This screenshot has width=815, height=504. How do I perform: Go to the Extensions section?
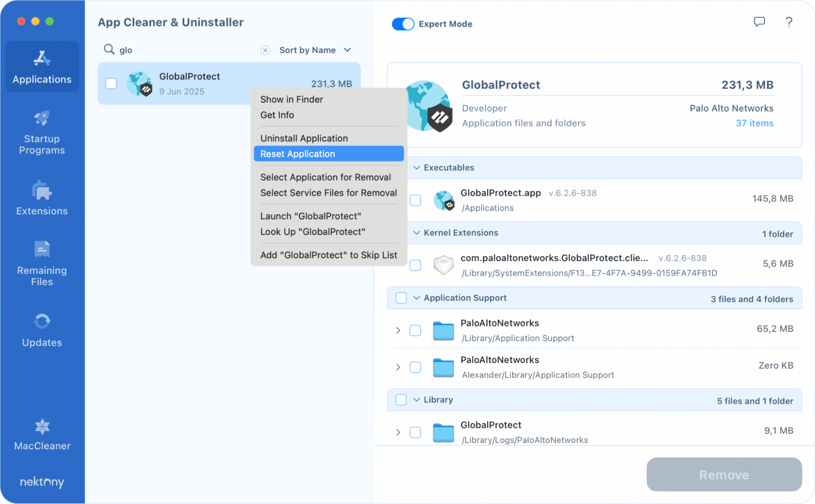[x=41, y=198]
